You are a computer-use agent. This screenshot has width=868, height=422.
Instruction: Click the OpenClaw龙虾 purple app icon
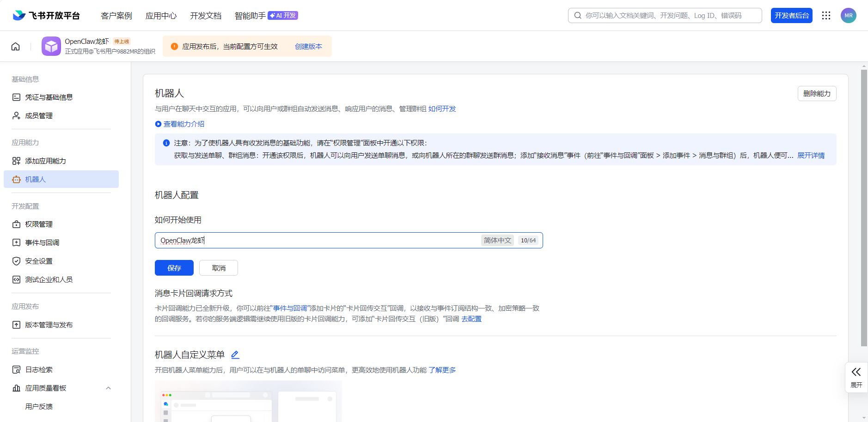pos(51,46)
